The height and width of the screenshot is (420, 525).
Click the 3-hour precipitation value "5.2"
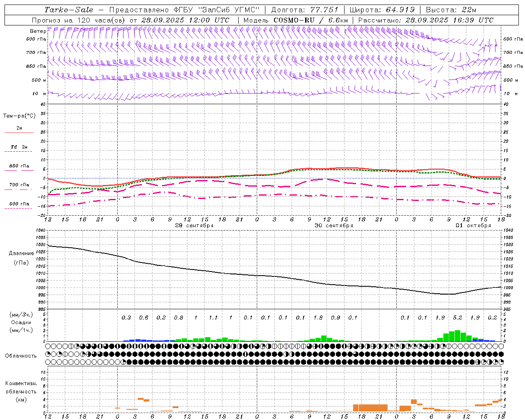[458, 317]
